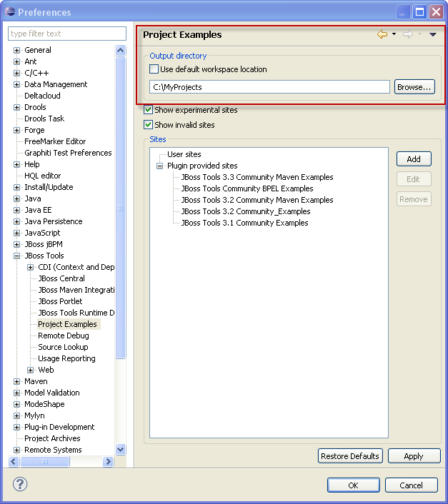This screenshot has width=448, height=504.
Task: Uncheck Show experimental sites
Action: pos(148,110)
